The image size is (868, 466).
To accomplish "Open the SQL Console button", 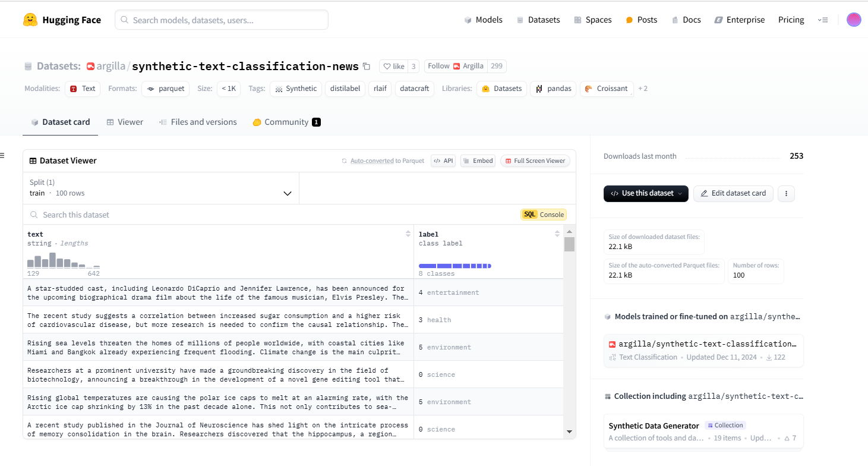I will (x=544, y=215).
